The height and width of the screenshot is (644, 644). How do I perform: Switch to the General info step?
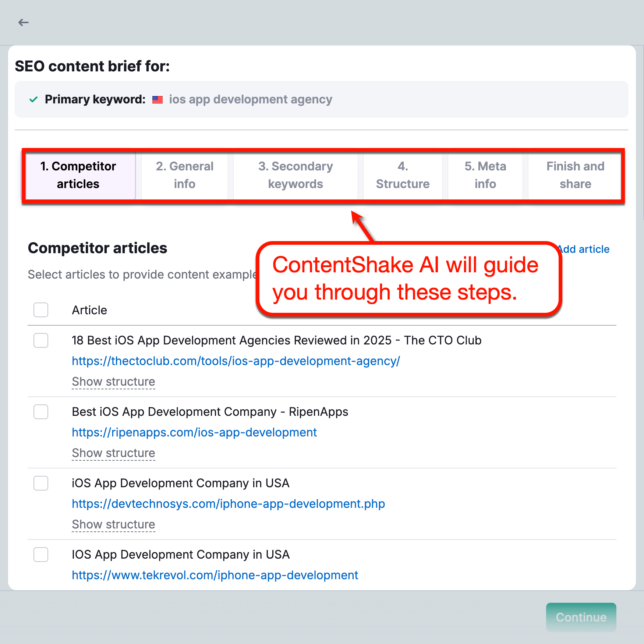click(184, 175)
